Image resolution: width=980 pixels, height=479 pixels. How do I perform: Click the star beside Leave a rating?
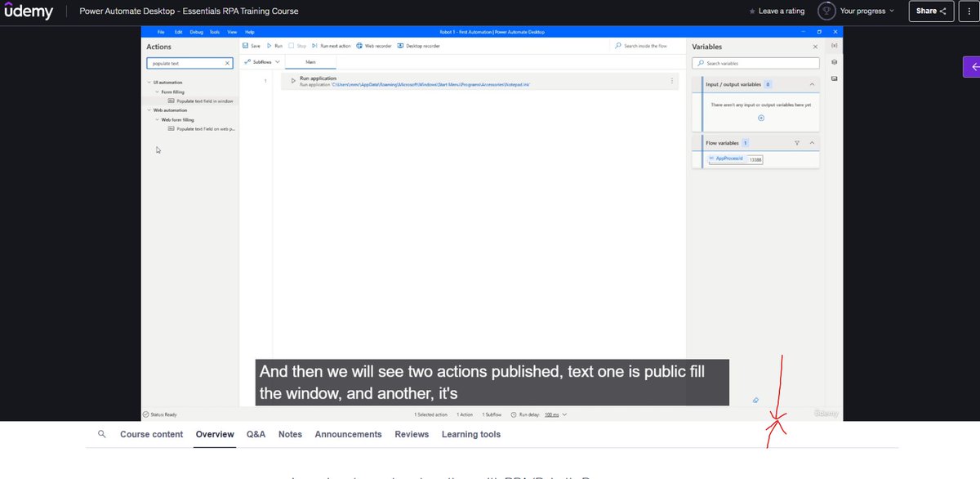[752, 11]
